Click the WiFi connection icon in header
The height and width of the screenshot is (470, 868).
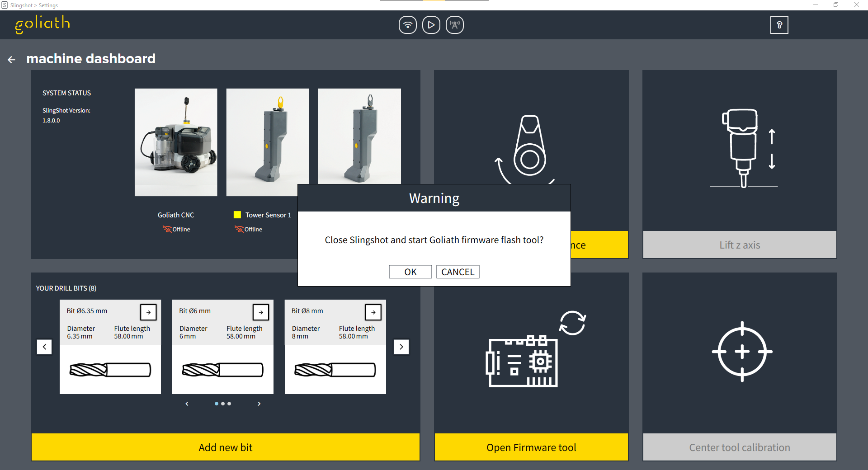point(407,25)
